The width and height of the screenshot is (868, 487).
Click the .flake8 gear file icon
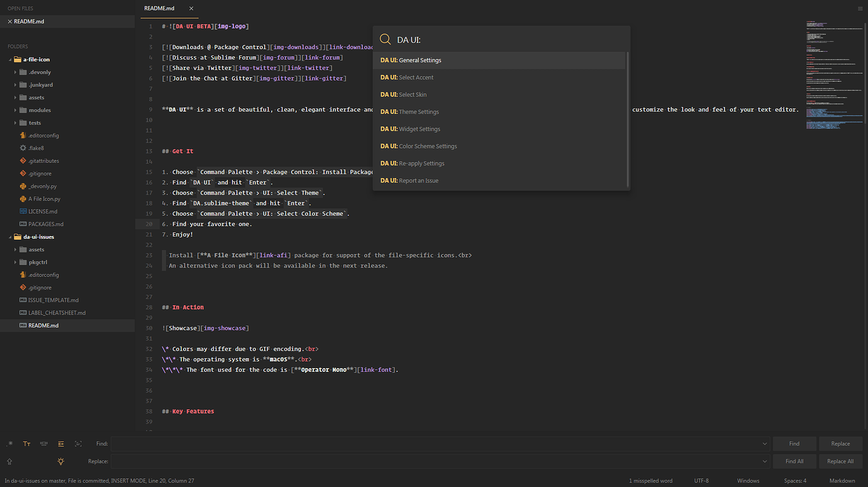point(23,148)
